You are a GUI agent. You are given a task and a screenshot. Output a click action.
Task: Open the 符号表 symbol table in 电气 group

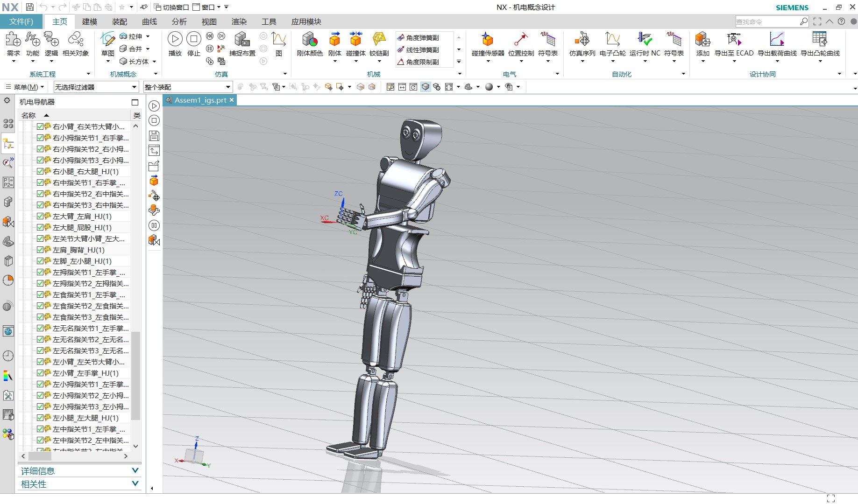548,39
